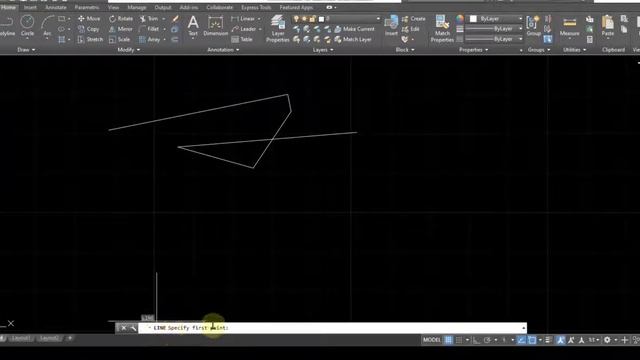Click the Dimension tool

(216, 26)
